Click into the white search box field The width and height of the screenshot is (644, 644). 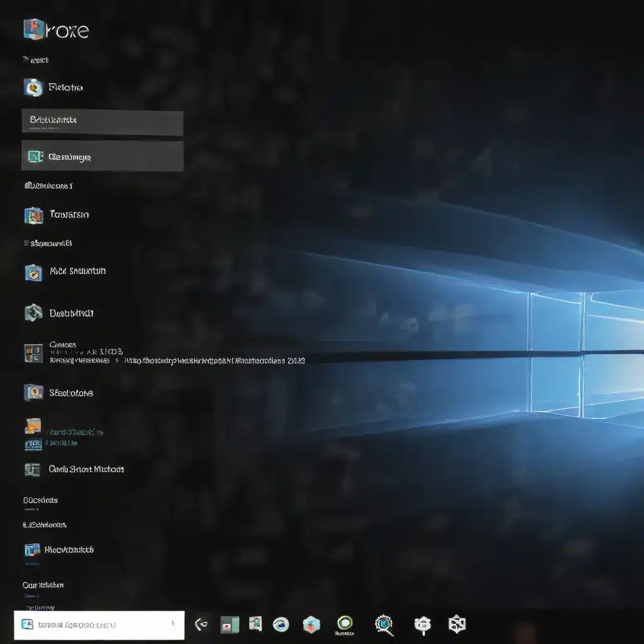(99, 625)
